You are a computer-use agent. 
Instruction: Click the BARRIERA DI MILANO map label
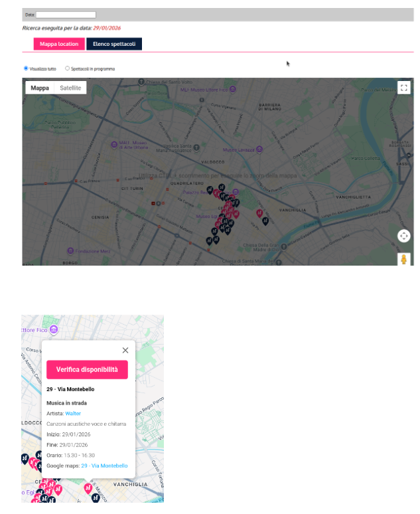tap(270, 107)
